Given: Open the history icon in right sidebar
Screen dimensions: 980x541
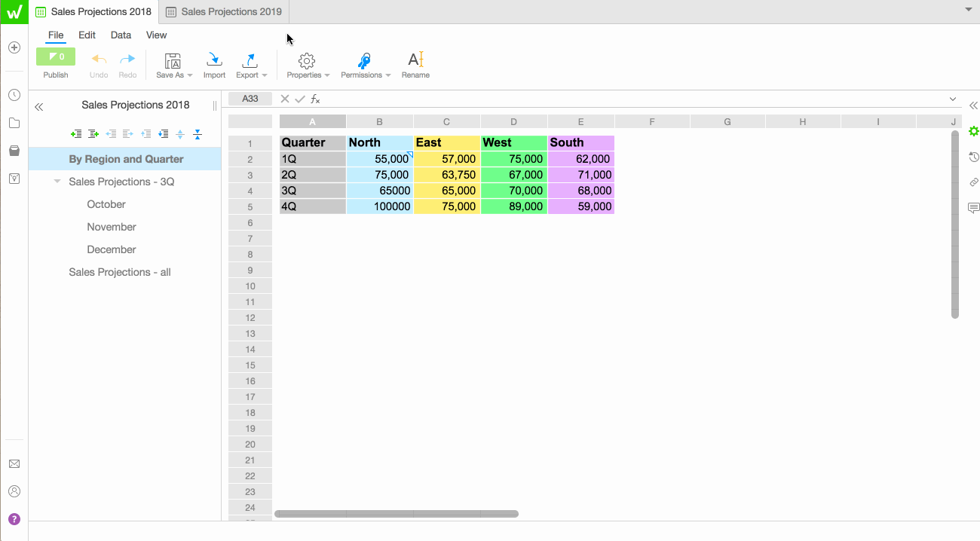Looking at the screenshot, I should [973, 157].
